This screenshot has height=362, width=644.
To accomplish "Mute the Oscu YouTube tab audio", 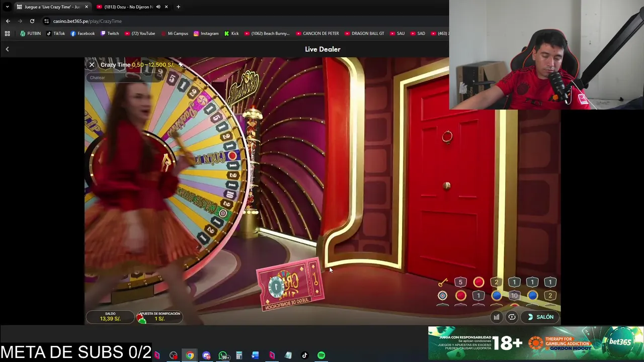I will click(x=158, y=7).
